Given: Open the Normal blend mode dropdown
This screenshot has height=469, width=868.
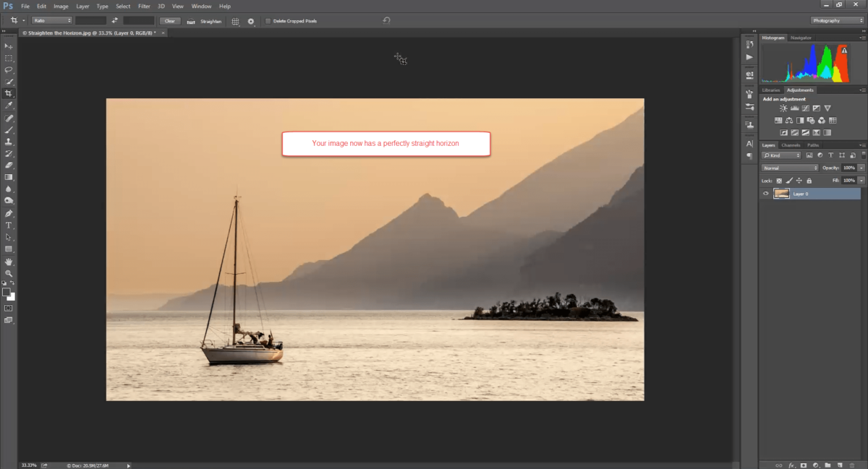Looking at the screenshot, I should tap(790, 168).
